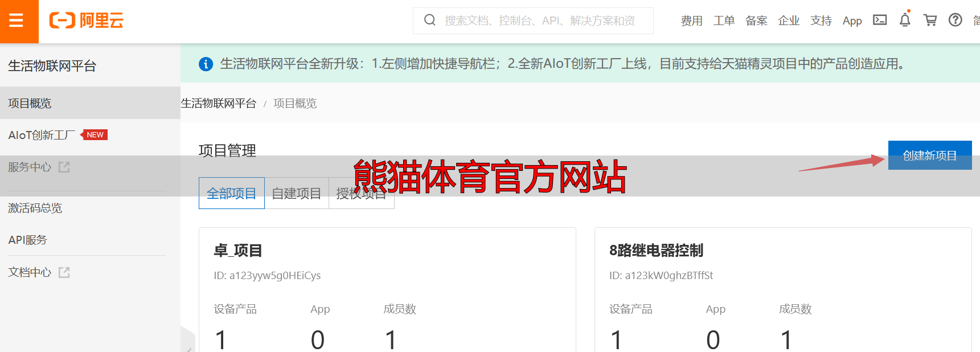This screenshot has height=352, width=980.
Task: Collapse the sidebar with the edge handle
Action: click(x=187, y=341)
